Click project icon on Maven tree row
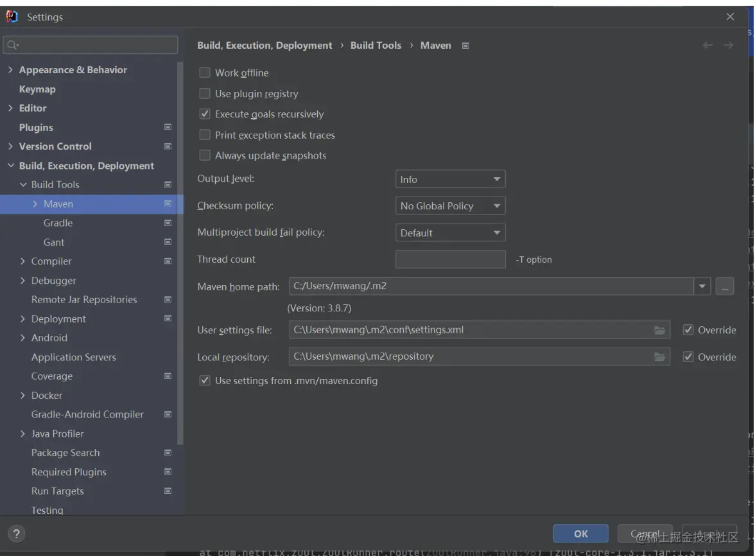The height and width of the screenshot is (560, 755). 168,204
